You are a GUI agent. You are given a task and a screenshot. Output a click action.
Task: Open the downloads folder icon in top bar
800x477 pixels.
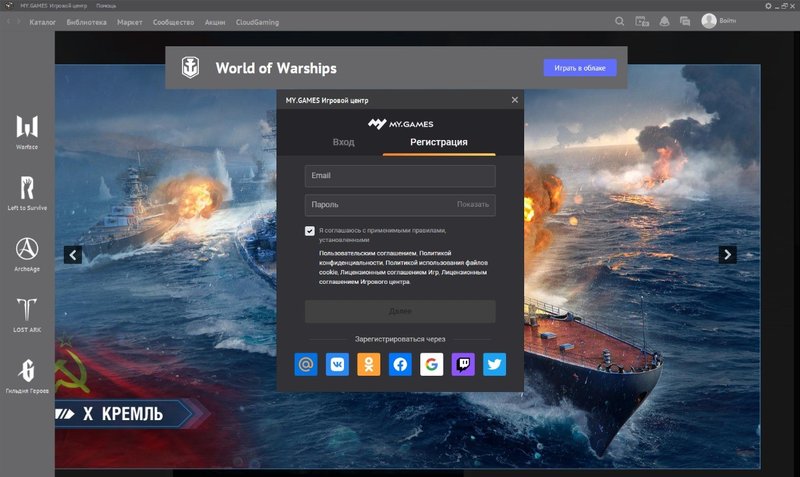coord(642,21)
